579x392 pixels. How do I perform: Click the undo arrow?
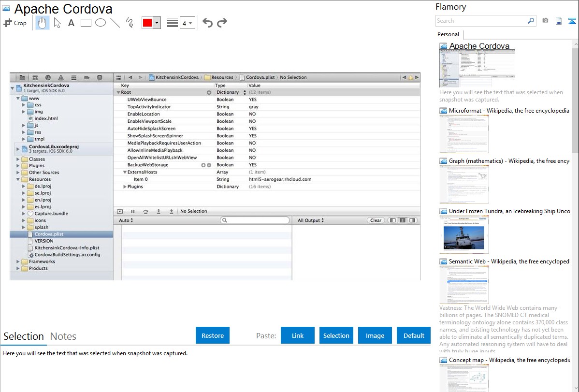point(207,23)
